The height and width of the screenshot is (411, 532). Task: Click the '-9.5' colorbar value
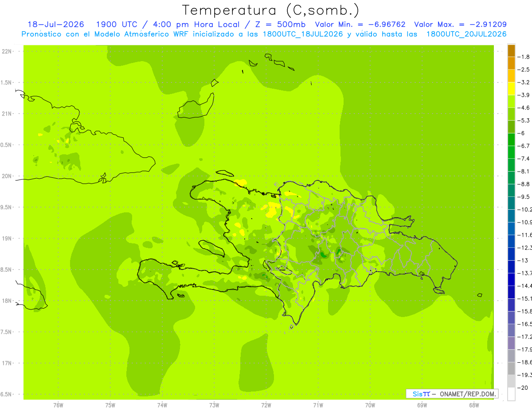pyautogui.click(x=524, y=197)
